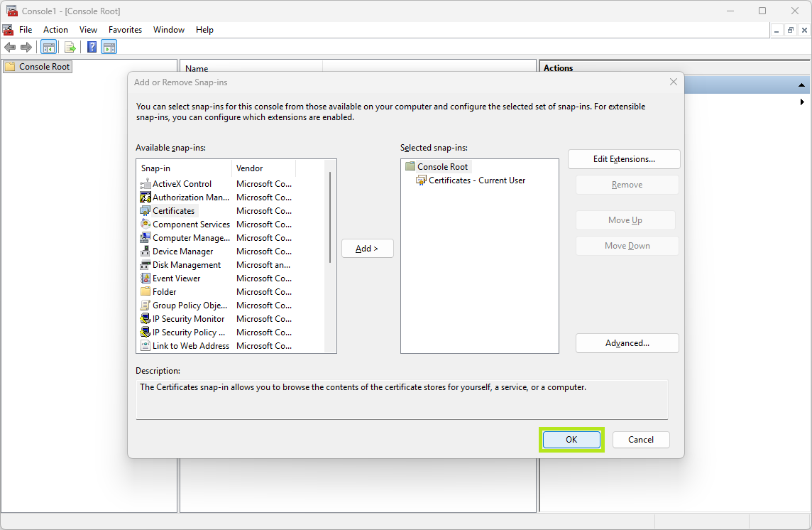Select Component Services snap-in icon

pyautogui.click(x=146, y=224)
